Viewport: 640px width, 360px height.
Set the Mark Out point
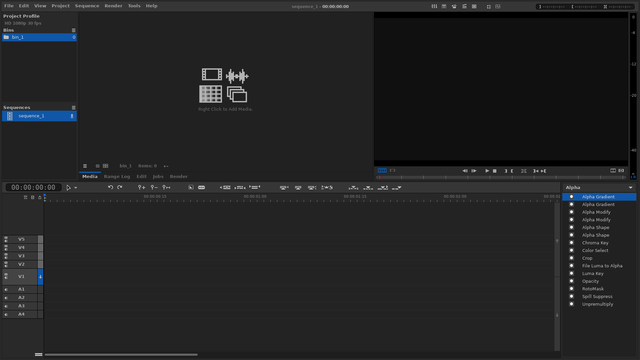[x=512, y=171]
